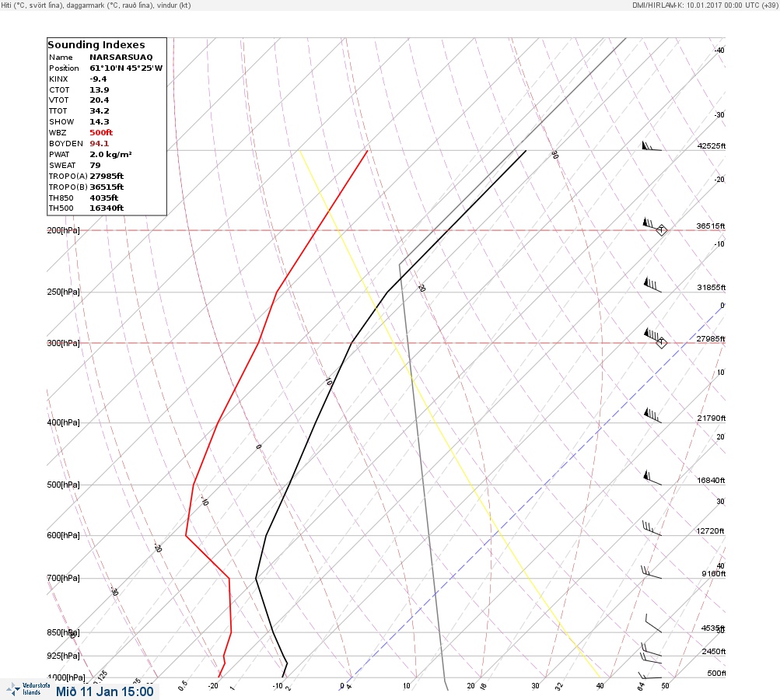
Task: Select the wind barb beside 9160ft
Action: 652,572
